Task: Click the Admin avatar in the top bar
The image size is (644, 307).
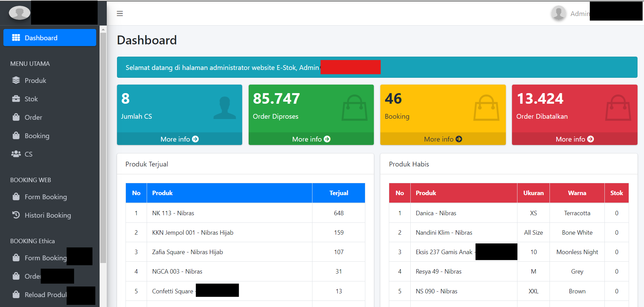Action: [558, 13]
